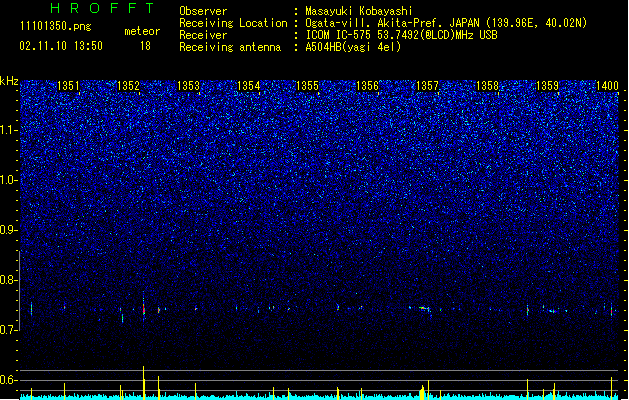The width and height of the screenshot is (629, 400).
Task: Click the meteor count value 18
Action: point(145,46)
